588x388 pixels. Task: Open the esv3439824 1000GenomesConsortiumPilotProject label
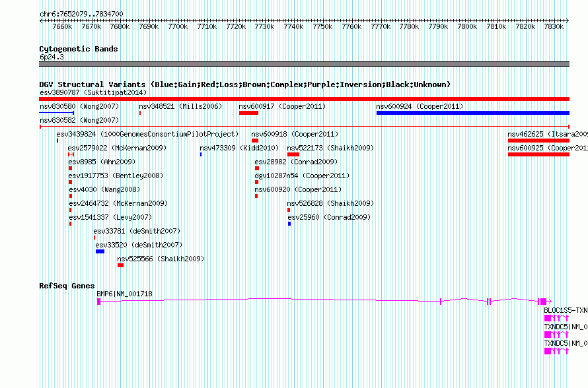coord(147,134)
